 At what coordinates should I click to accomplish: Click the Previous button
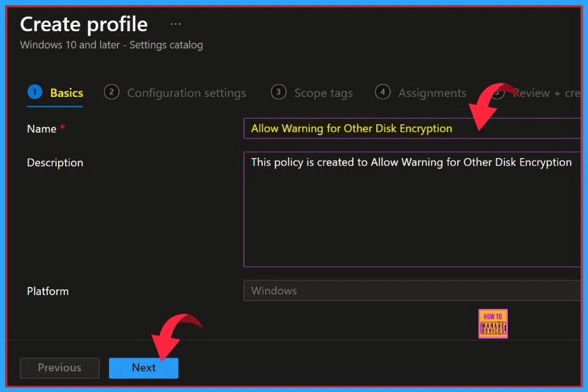pyautogui.click(x=59, y=368)
